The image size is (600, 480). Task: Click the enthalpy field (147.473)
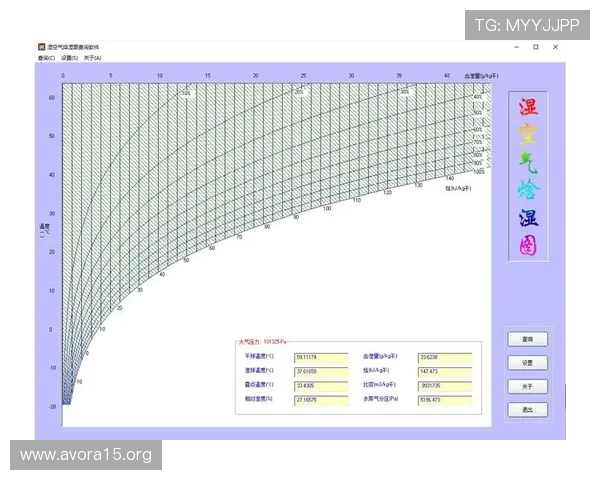pyautogui.click(x=444, y=371)
